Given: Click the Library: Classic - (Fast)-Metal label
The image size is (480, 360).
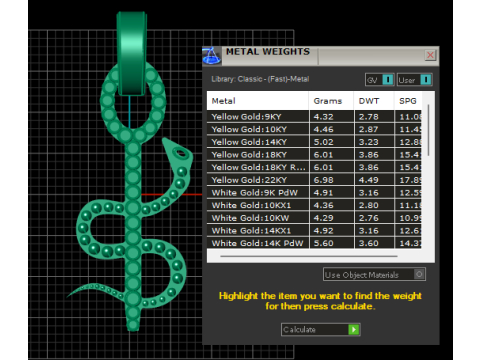Looking at the screenshot, I should coord(260,79).
